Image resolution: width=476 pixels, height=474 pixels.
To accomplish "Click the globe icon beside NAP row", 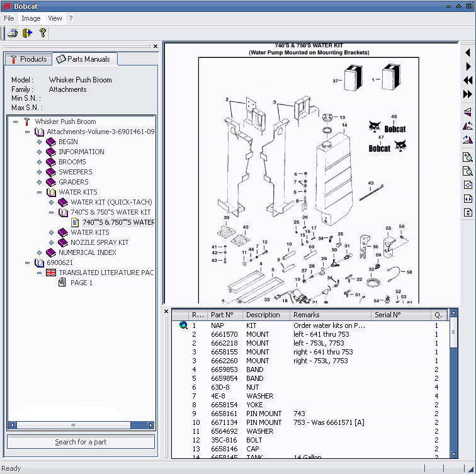I will 183,325.
